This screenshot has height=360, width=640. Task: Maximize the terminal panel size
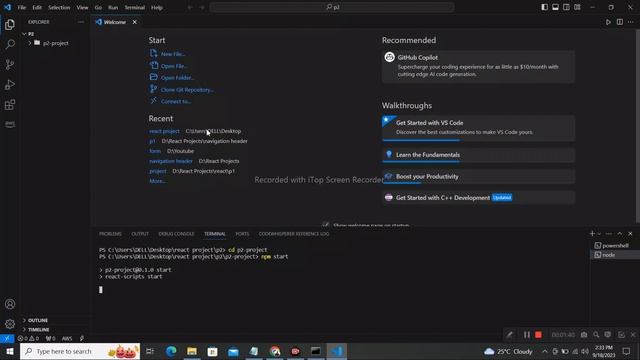(620, 233)
